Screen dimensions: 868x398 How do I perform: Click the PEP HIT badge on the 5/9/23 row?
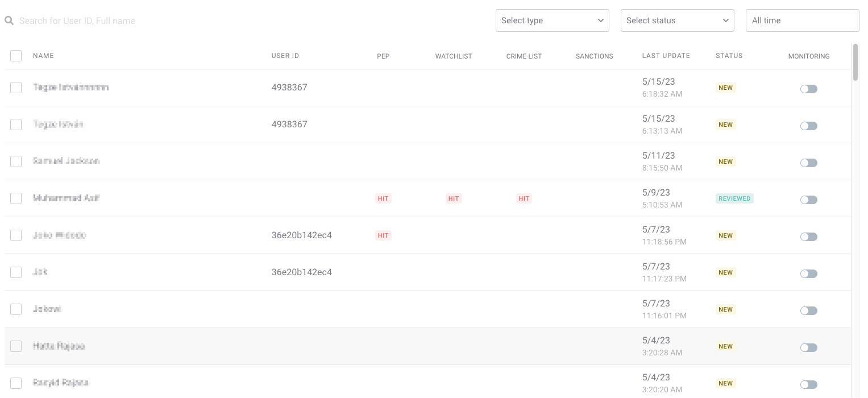[383, 198]
